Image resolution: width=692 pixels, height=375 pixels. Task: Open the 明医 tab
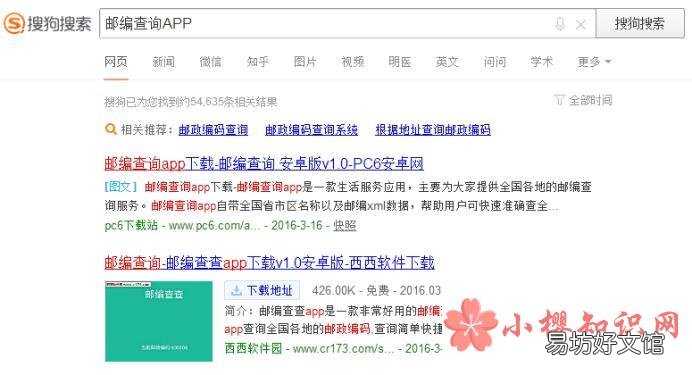[x=400, y=62]
